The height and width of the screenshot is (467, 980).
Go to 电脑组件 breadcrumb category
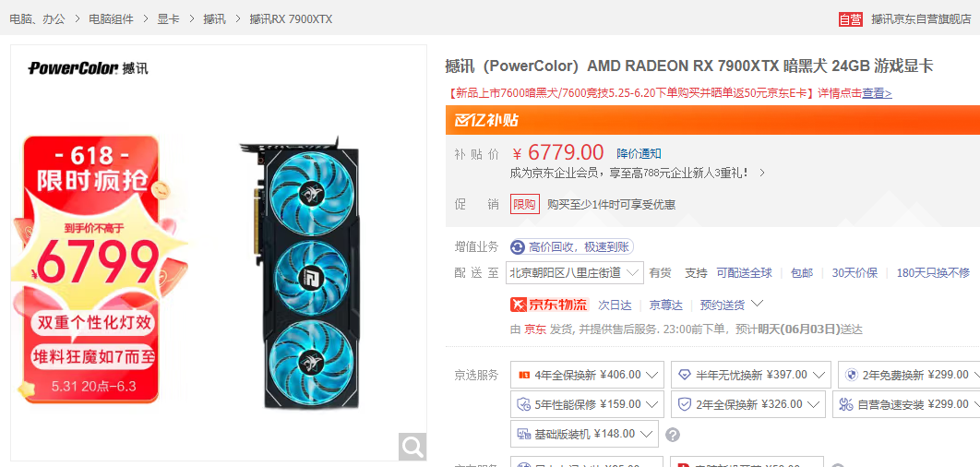[x=112, y=19]
